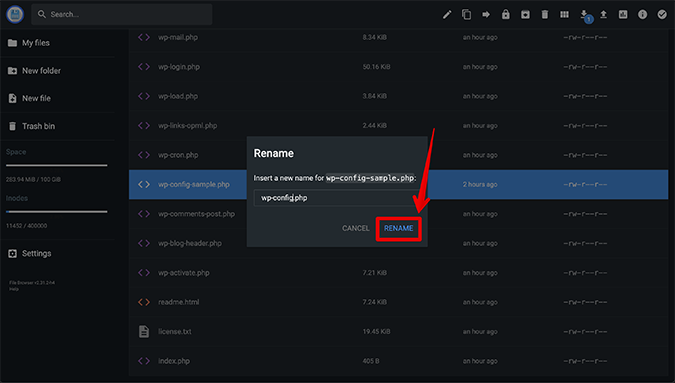This screenshot has width=675, height=383.
Task: Click the 50.16 KiB size cell
Action: 376,67
